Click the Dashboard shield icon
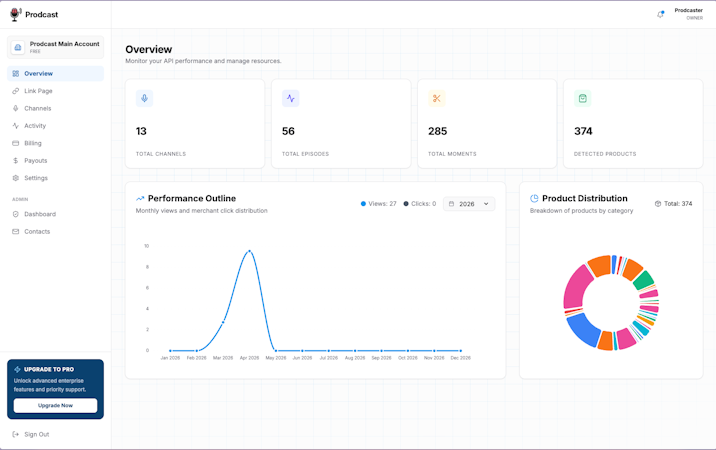 (16, 214)
